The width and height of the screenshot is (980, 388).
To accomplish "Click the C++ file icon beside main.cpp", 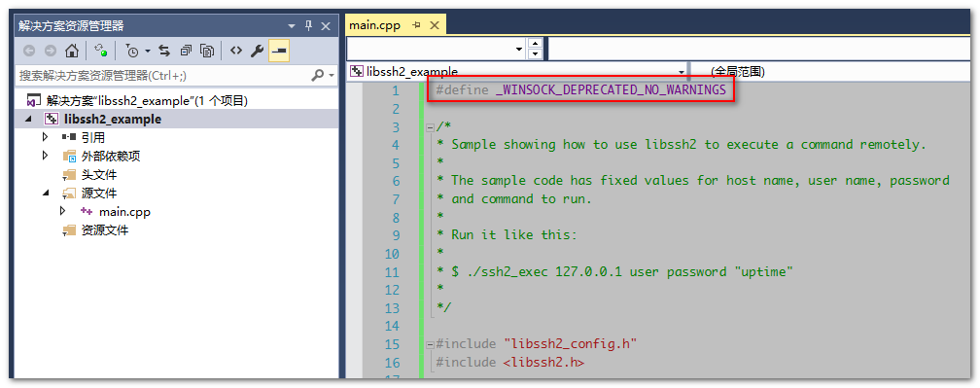I will coord(87,212).
